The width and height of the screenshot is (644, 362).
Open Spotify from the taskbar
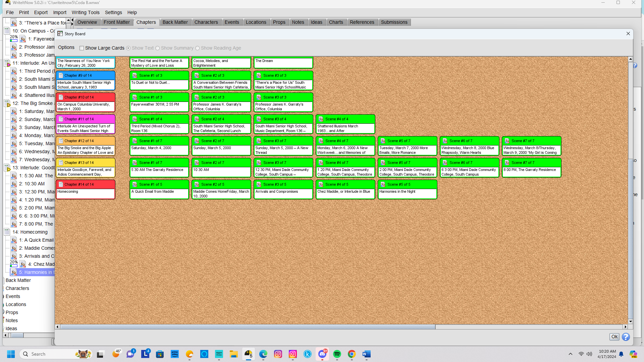pos(337,354)
